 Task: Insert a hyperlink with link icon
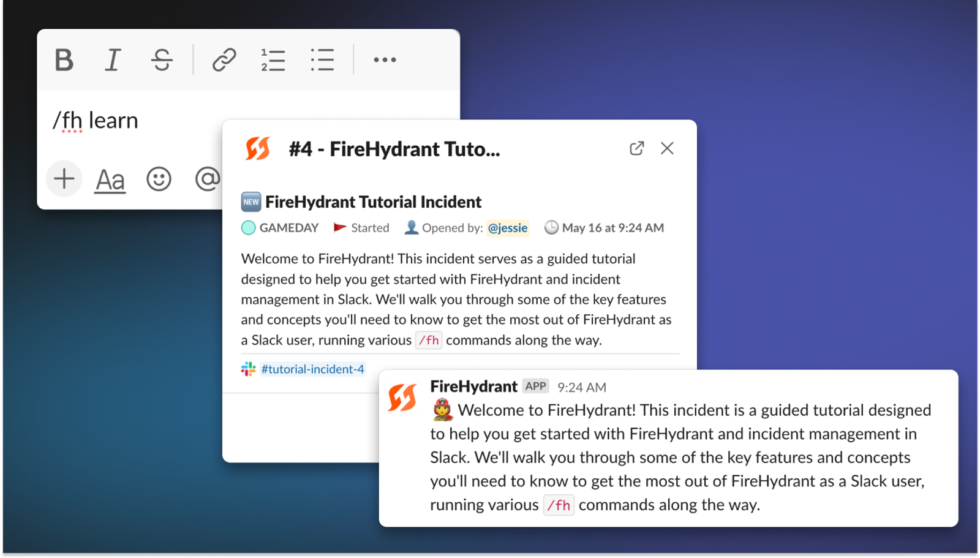224,60
